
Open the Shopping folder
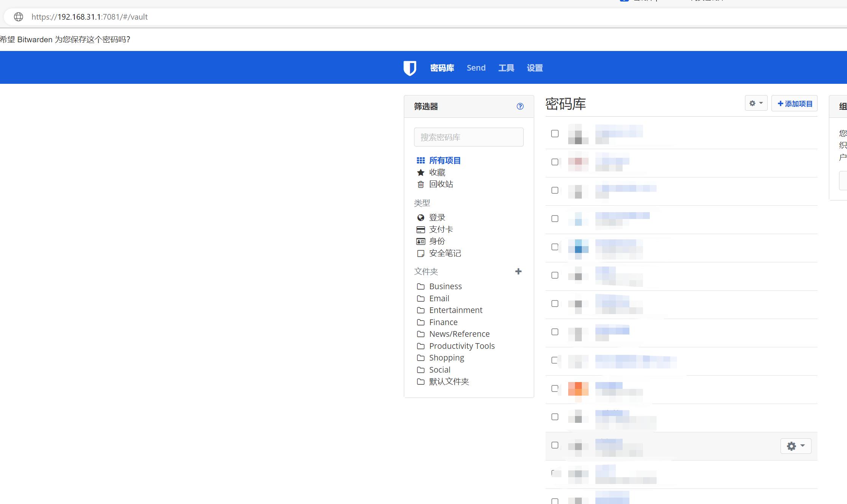[x=447, y=358]
